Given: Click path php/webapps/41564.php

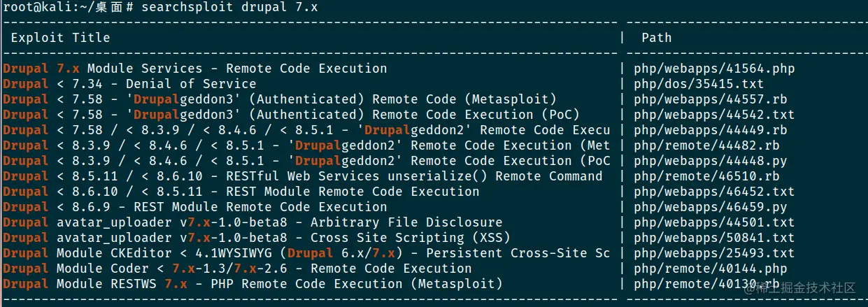Looking at the screenshot, I should (714, 69).
